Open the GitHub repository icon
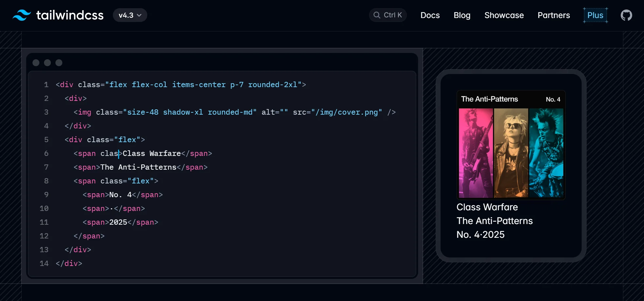The image size is (644, 301). click(x=626, y=15)
